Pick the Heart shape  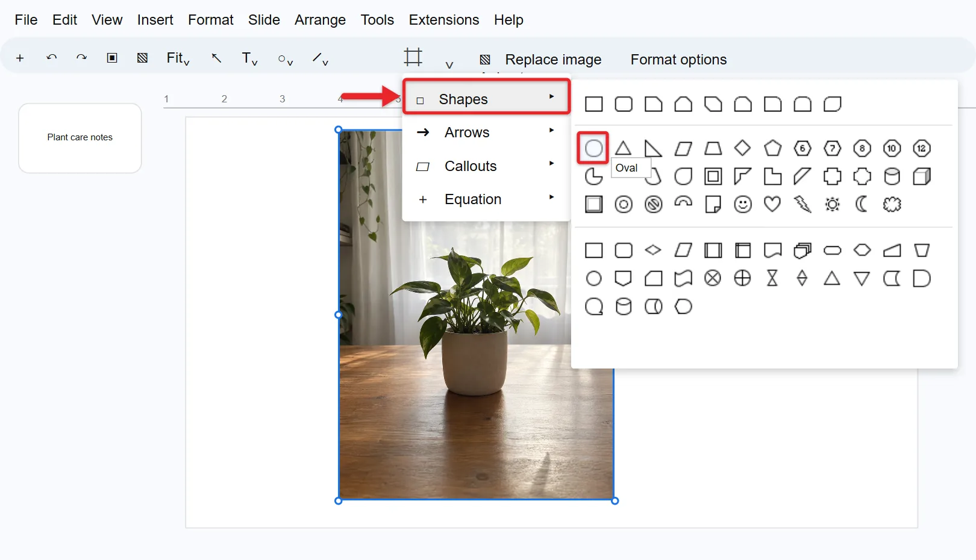pyautogui.click(x=772, y=204)
